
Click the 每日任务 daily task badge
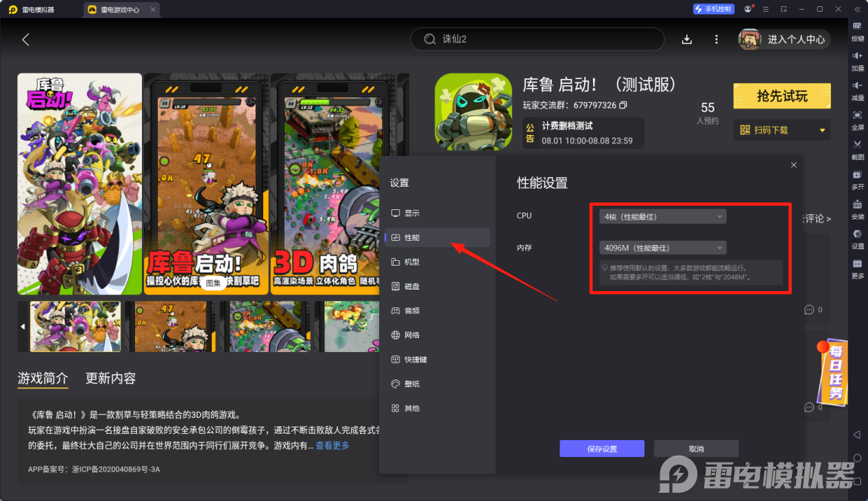[832, 372]
